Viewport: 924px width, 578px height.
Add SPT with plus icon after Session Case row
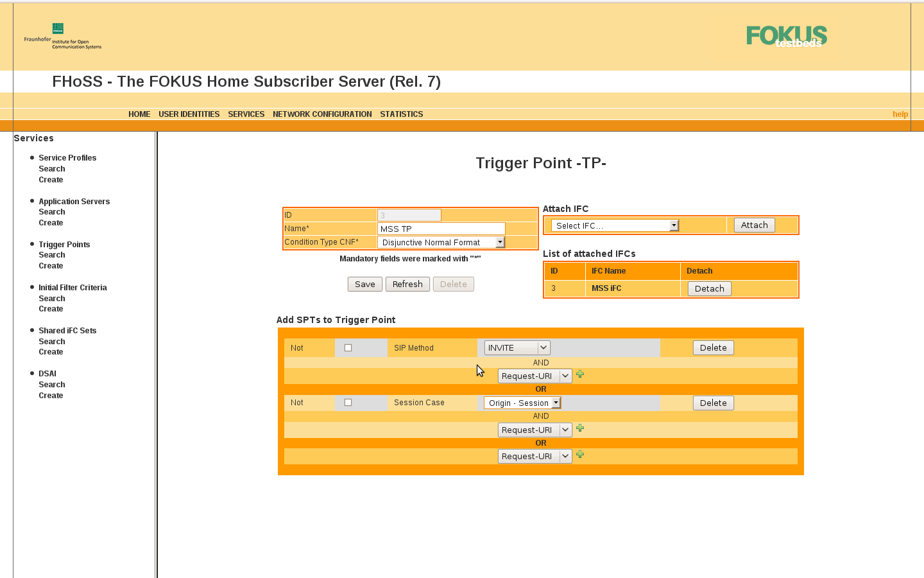pyautogui.click(x=580, y=428)
